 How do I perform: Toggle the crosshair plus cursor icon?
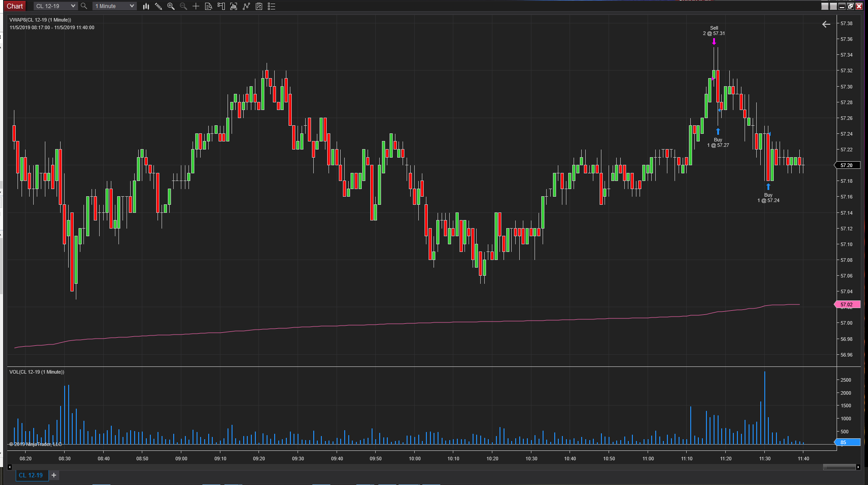click(196, 6)
